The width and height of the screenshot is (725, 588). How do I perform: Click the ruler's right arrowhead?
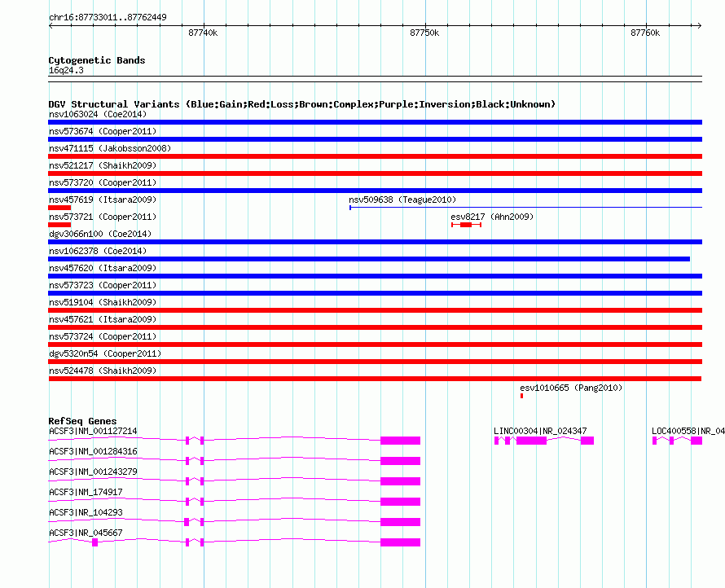click(x=700, y=25)
